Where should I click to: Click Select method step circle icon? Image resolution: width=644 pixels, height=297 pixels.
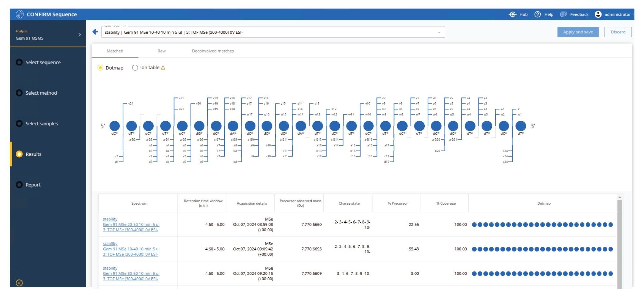(x=19, y=93)
